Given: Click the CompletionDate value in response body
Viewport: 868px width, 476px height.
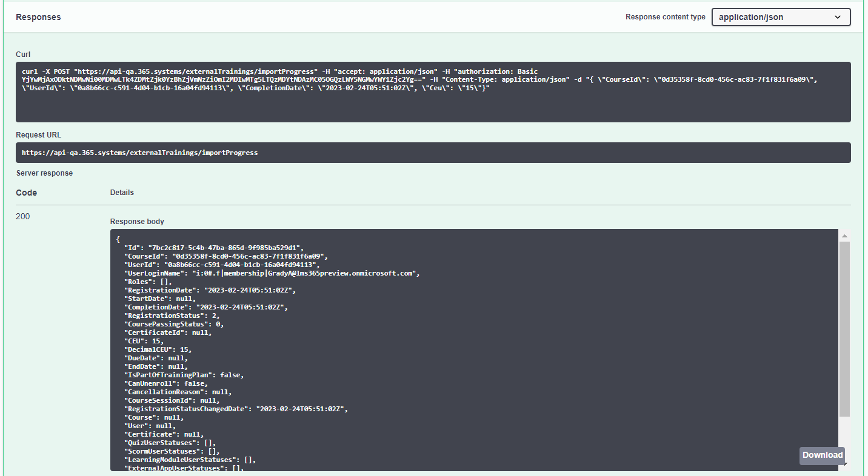Looking at the screenshot, I should tap(241, 307).
